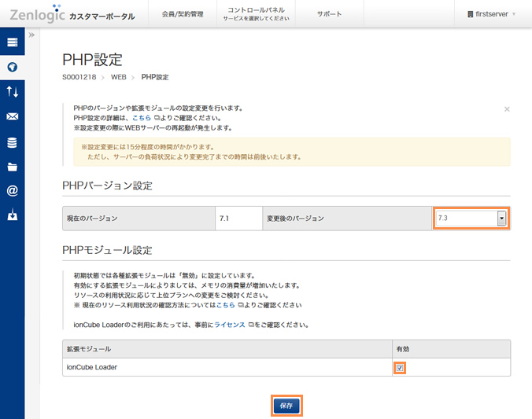Open the ライセンス link
This screenshot has width=532, height=419.
click(x=230, y=325)
